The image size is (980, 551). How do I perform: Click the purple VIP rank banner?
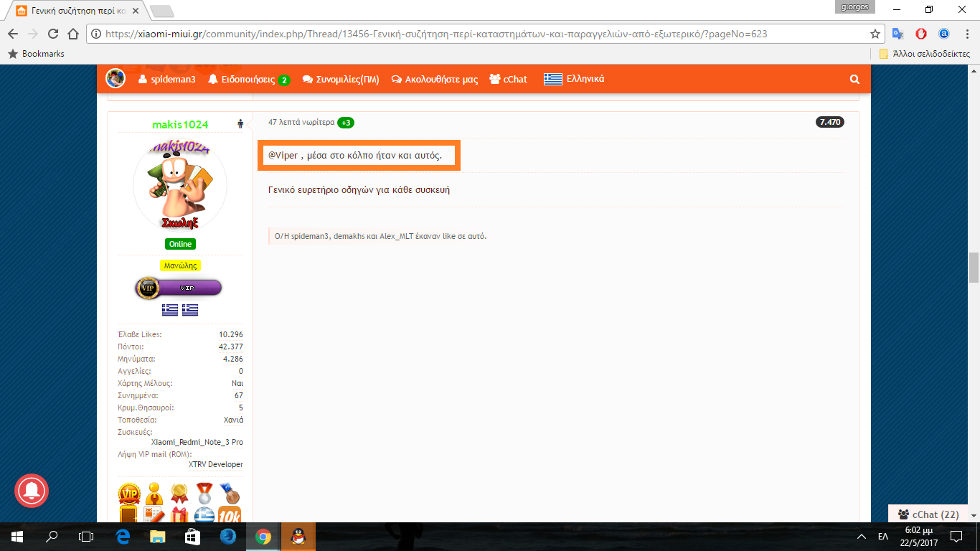[179, 288]
